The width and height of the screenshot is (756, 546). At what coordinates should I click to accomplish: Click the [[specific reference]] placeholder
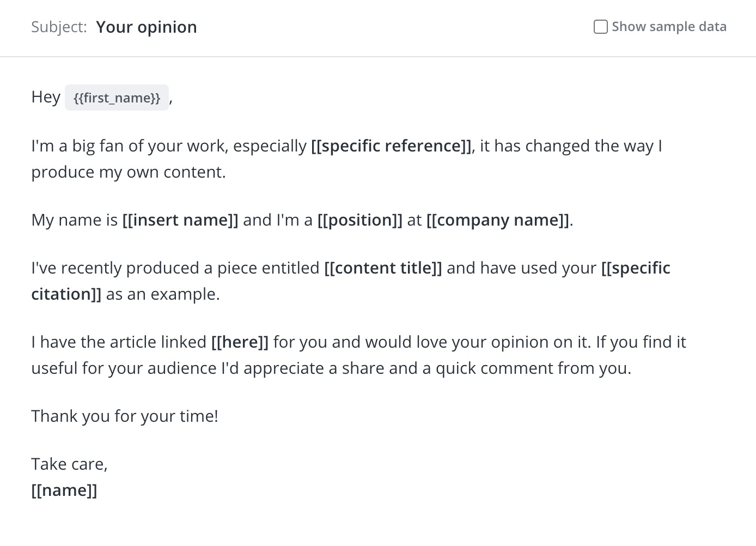[x=392, y=146]
